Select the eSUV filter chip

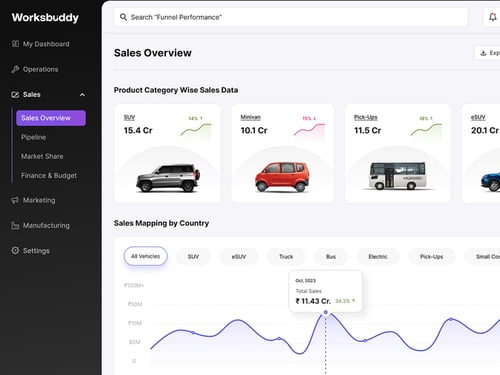[239, 257]
